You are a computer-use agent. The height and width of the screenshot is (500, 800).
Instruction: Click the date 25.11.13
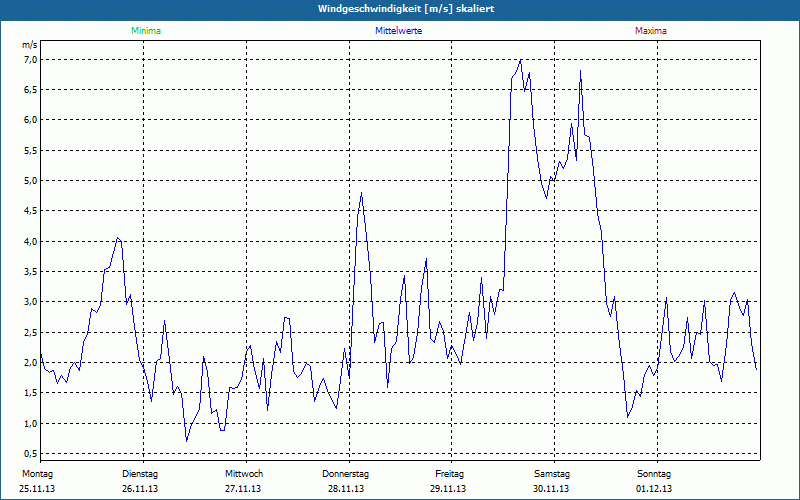[37, 489]
